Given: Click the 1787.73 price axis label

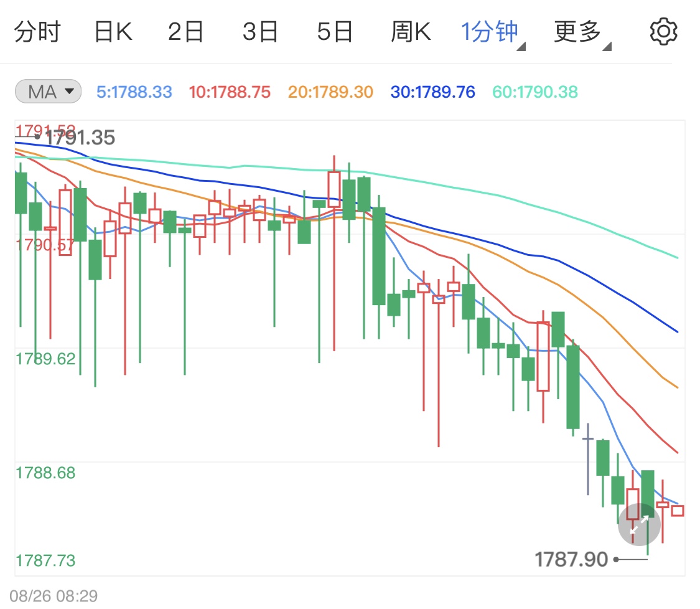Looking at the screenshot, I should tap(45, 560).
